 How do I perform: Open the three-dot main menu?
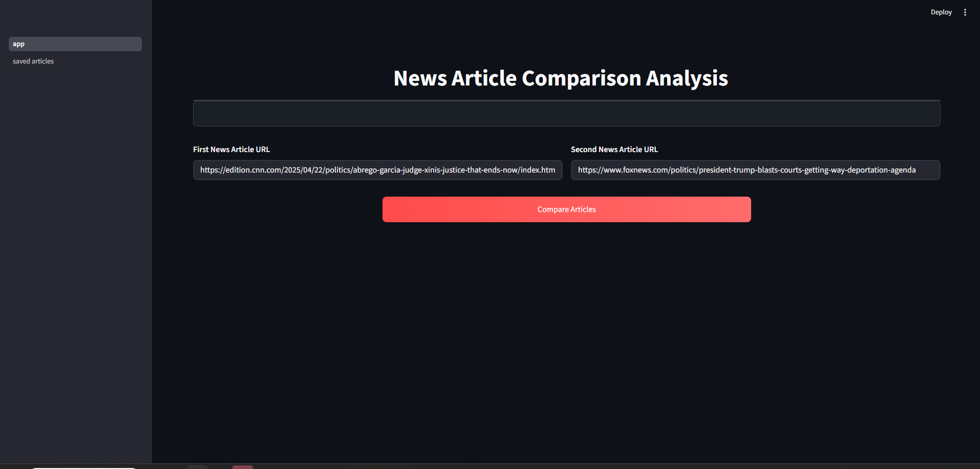point(965,12)
